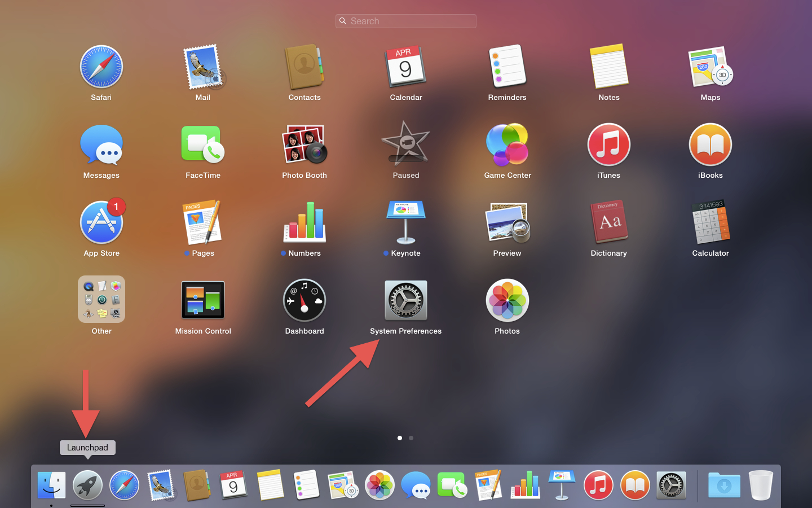Open Messages from the Dock
The image size is (812, 508).
pyautogui.click(x=416, y=485)
